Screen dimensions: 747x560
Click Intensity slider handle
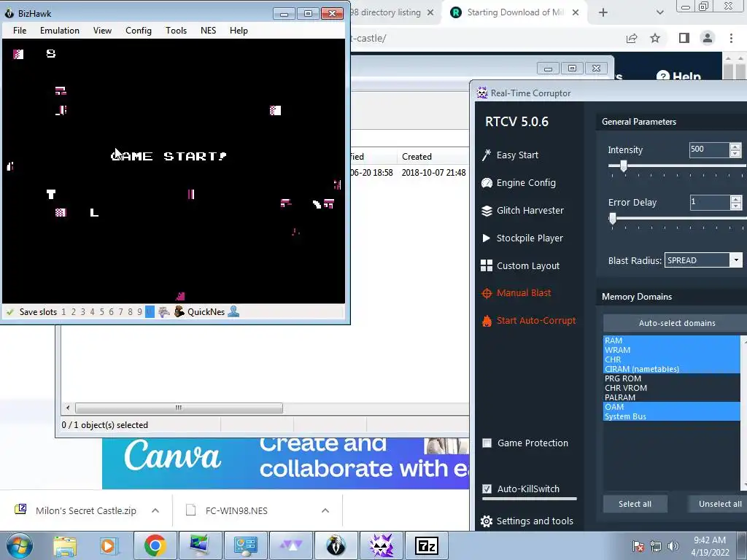[x=623, y=166]
